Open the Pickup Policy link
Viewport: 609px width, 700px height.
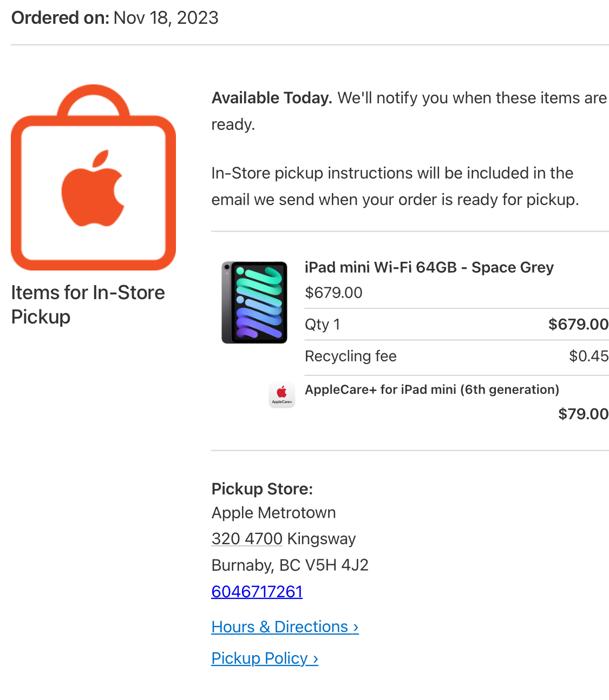264,658
